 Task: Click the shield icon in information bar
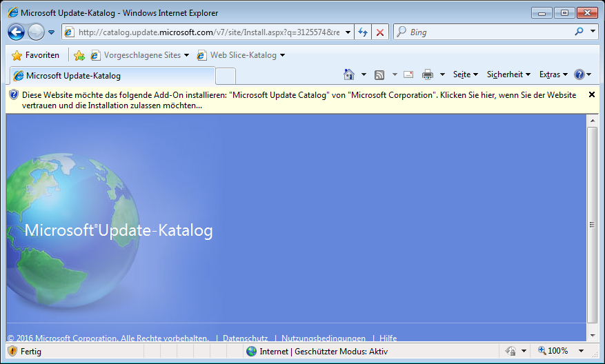pyautogui.click(x=14, y=94)
